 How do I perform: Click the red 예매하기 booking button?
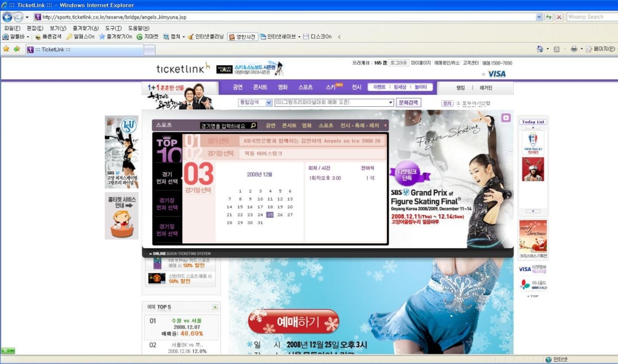click(293, 322)
